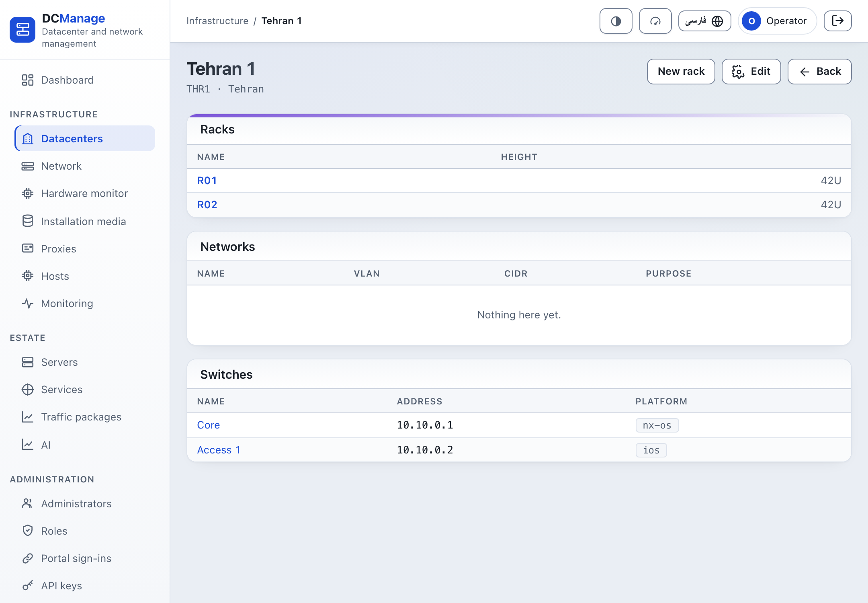Create a New rack
The height and width of the screenshot is (603, 868).
coord(681,72)
